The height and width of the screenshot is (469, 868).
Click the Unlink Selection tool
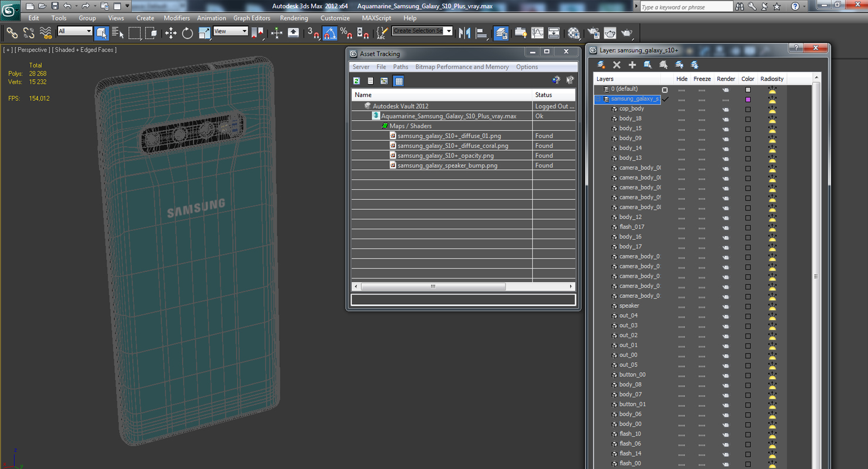point(28,33)
